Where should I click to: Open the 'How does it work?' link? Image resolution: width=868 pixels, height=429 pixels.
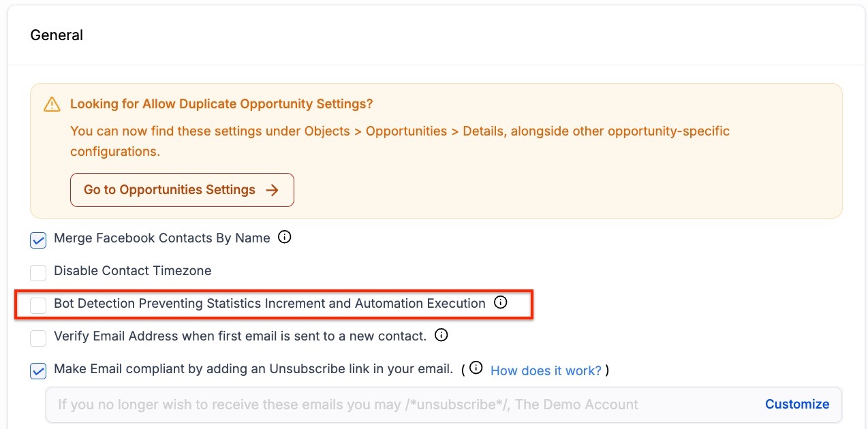pyautogui.click(x=546, y=370)
